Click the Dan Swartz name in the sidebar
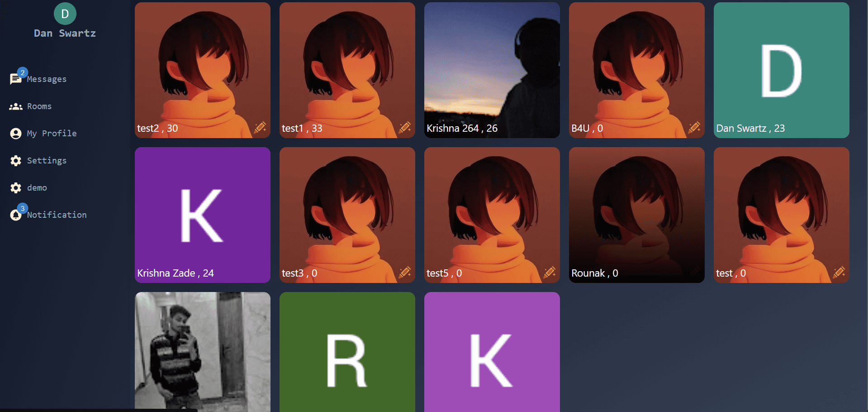This screenshot has width=868, height=412. point(65,34)
